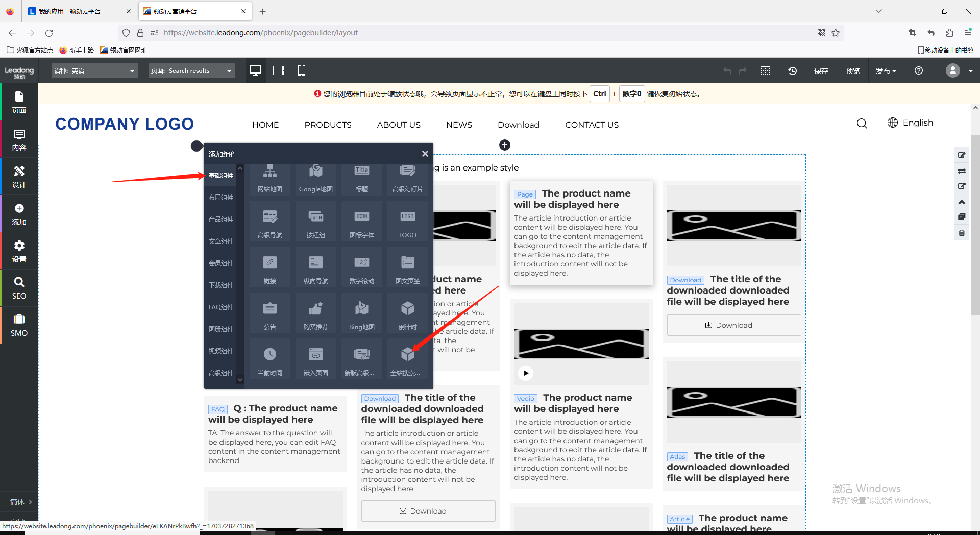Image resolution: width=980 pixels, height=535 pixels.
Task: Open the 文章组件 category
Action: pyautogui.click(x=220, y=241)
